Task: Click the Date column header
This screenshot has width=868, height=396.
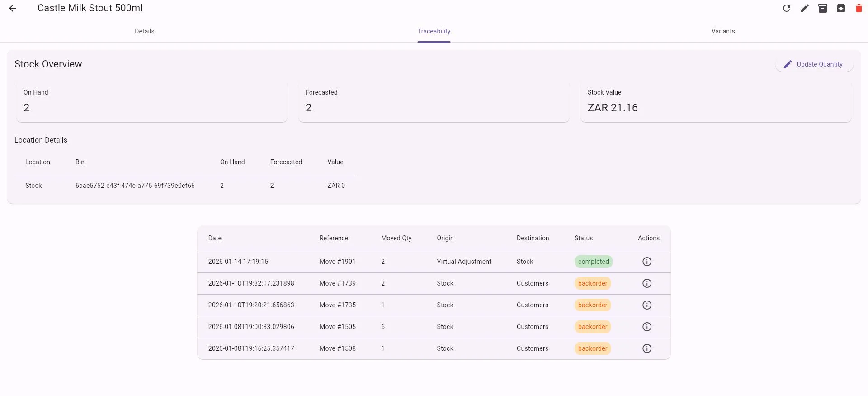Action: point(215,238)
